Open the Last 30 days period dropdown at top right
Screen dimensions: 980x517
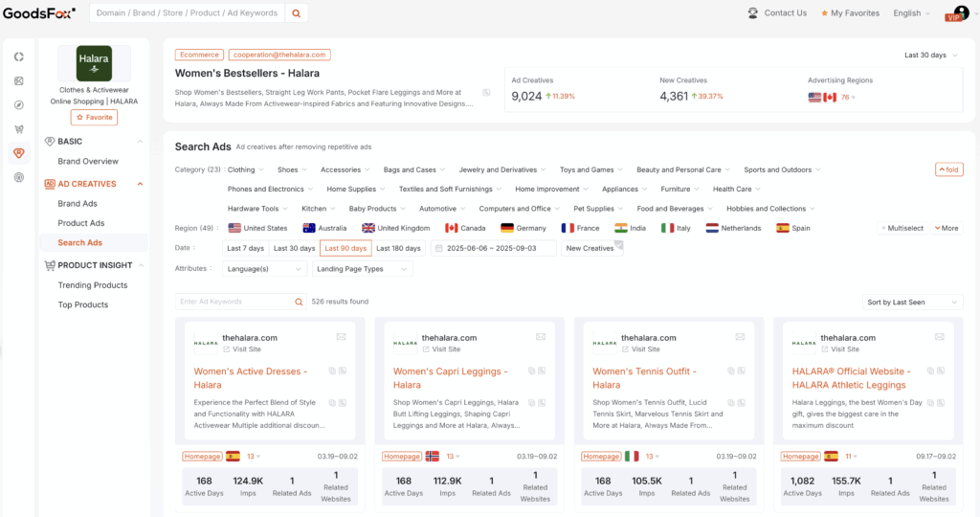[x=930, y=55]
